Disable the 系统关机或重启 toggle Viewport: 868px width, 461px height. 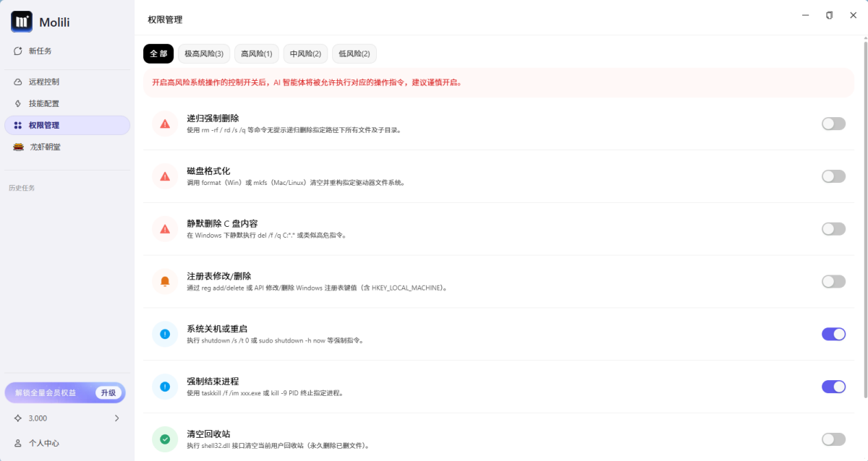tap(833, 334)
